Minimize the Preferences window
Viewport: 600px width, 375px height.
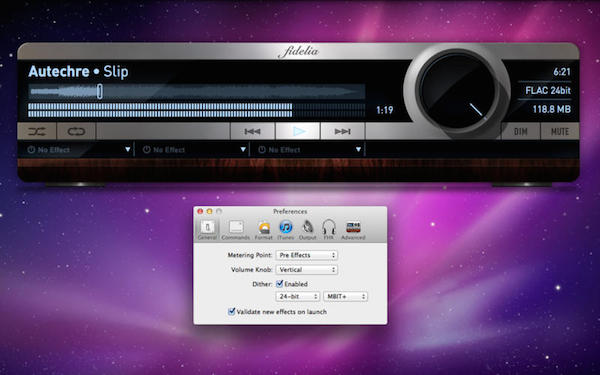209,211
